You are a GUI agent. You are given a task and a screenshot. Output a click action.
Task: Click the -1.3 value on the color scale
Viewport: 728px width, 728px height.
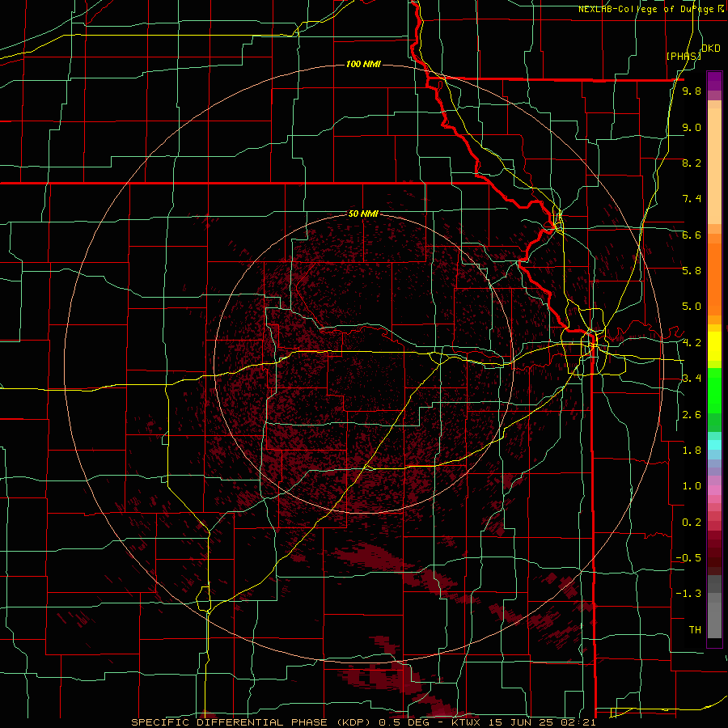pyautogui.click(x=688, y=594)
